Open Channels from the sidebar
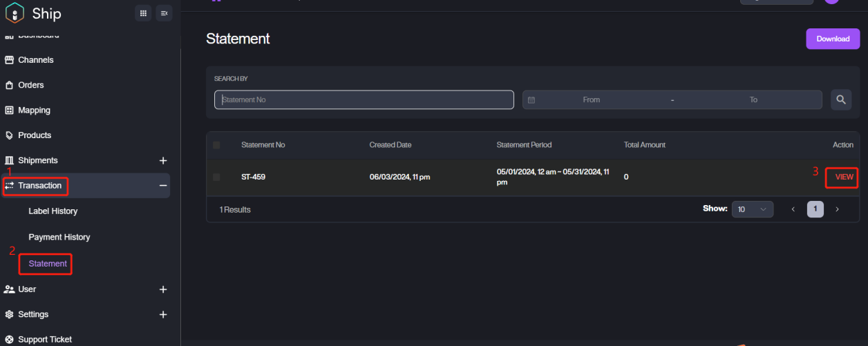 tap(35, 60)
